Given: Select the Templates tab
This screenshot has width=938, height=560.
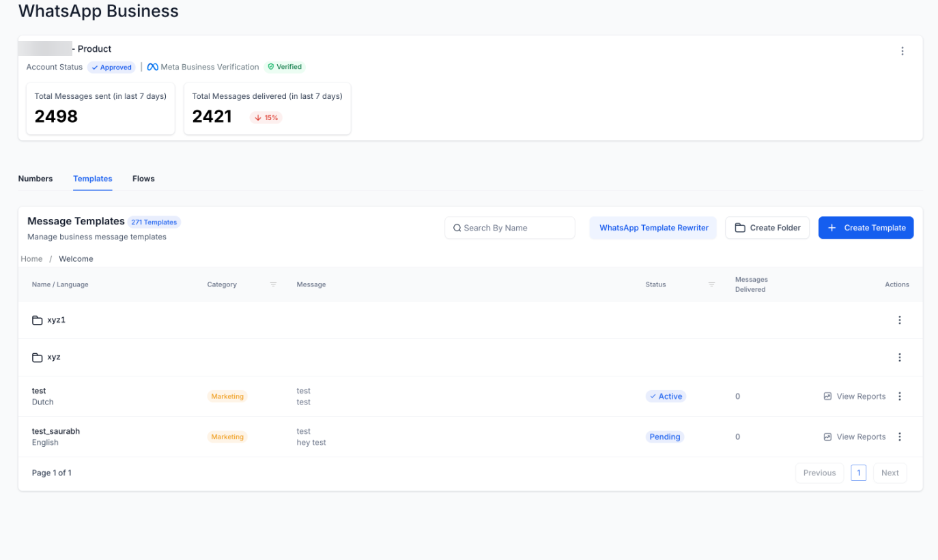Looking at the screenshot, I should pyautogui.click(x=93, y=179).
